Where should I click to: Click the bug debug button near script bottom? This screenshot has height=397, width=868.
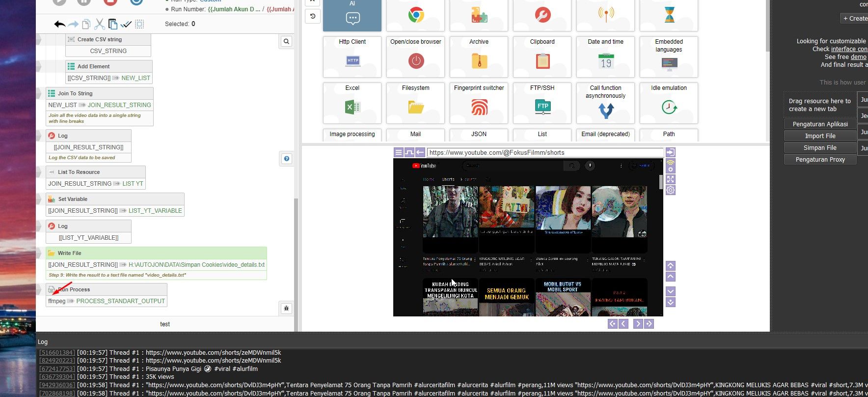point(286,308)
